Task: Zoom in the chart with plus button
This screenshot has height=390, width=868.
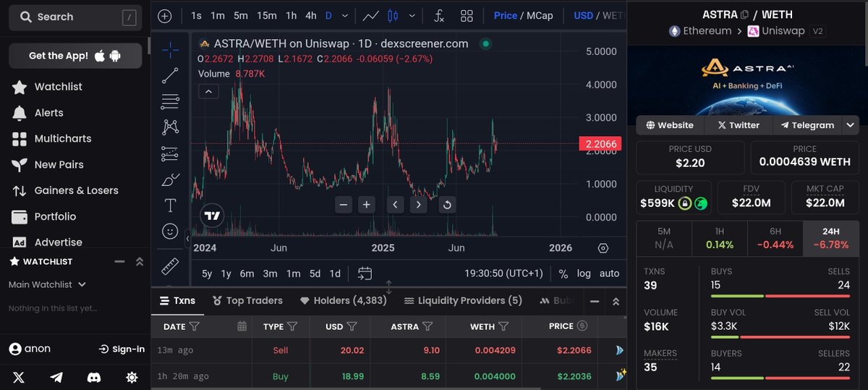Action: tap(367, 205)
